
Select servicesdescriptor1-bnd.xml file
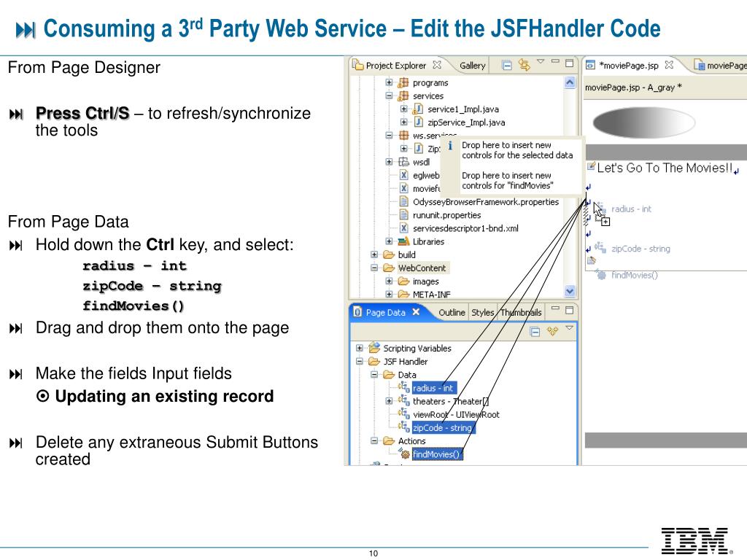coord(465,228)
